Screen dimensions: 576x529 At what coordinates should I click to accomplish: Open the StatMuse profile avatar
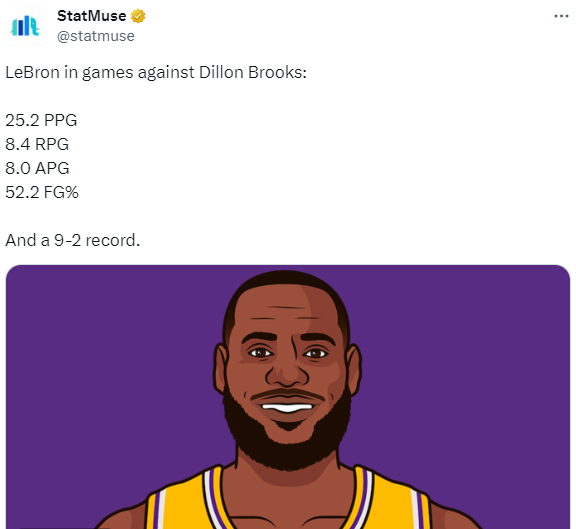click(25, 26)
